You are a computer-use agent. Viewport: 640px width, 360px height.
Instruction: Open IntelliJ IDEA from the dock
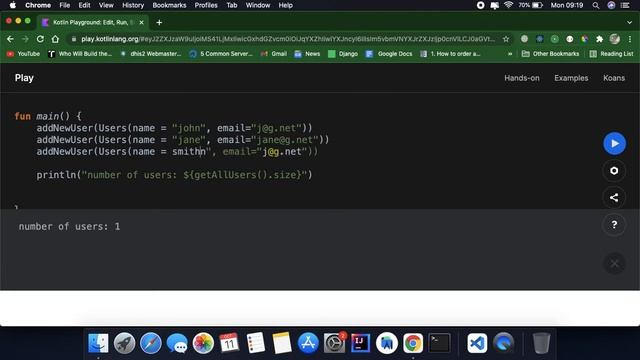360,343
